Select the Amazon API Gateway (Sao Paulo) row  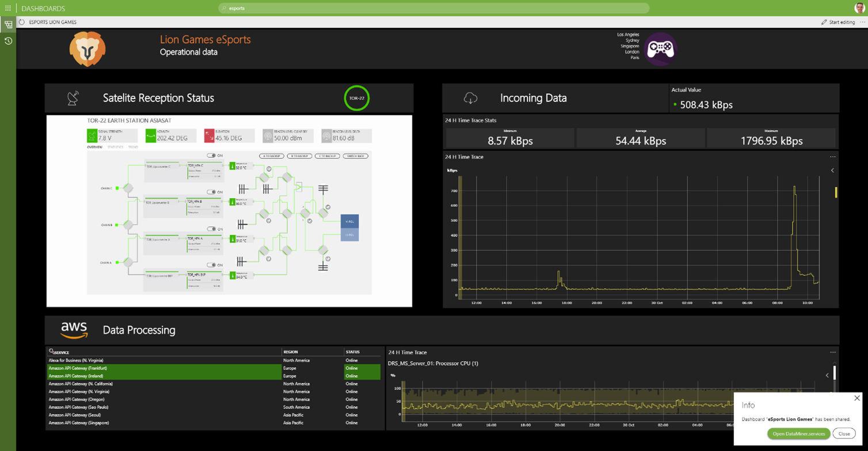pos(214,407)
